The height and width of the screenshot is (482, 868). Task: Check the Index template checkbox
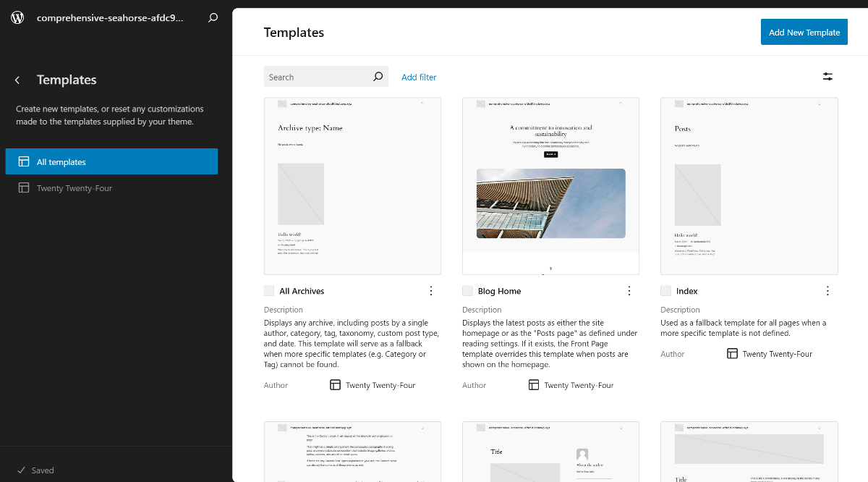(665, 291)
